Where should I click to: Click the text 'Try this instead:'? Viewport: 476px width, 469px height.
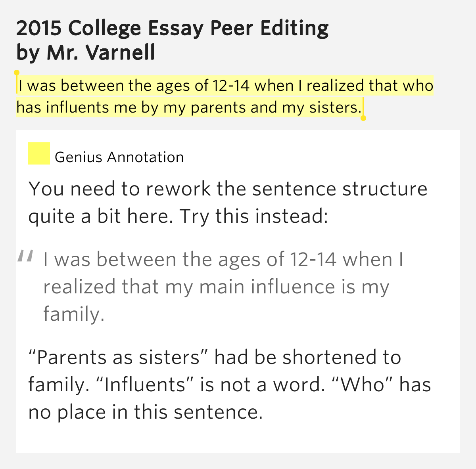coord(254,217)
